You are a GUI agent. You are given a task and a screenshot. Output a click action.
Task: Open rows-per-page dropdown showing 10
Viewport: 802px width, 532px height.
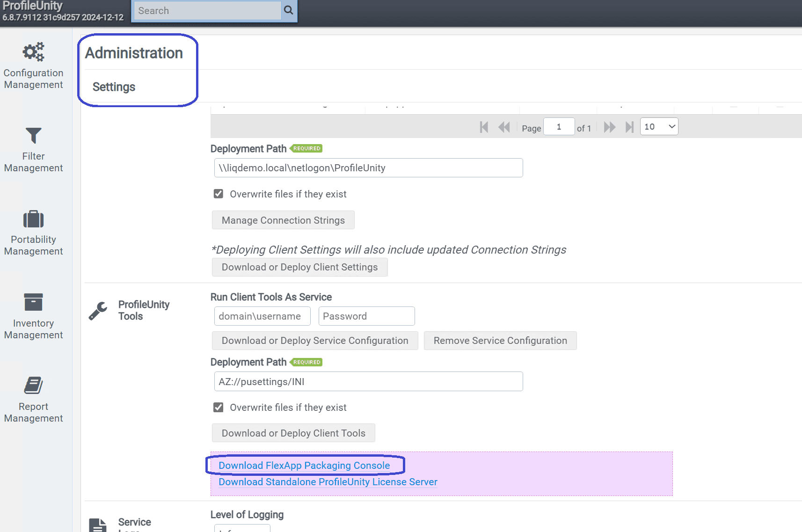click(659, 127)
